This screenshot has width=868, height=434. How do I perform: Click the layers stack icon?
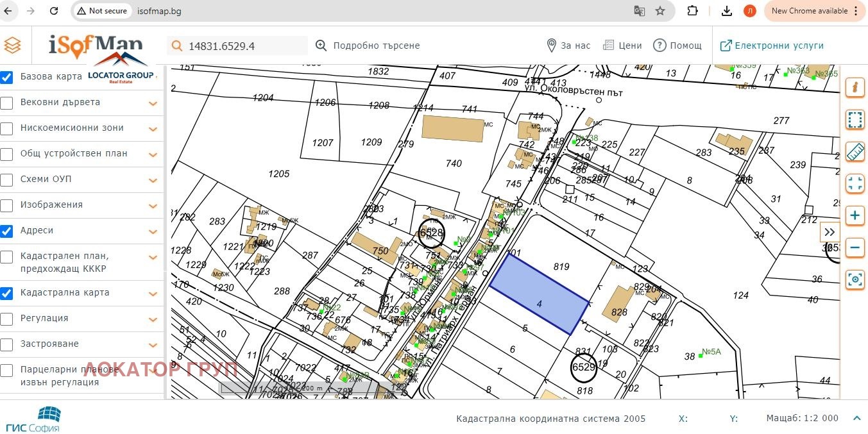pos(13,46)
